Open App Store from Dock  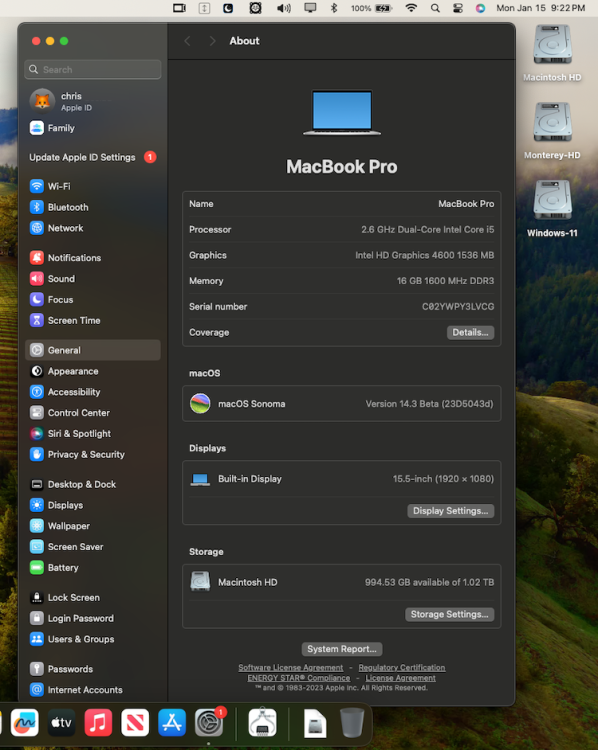pos(172,722)
